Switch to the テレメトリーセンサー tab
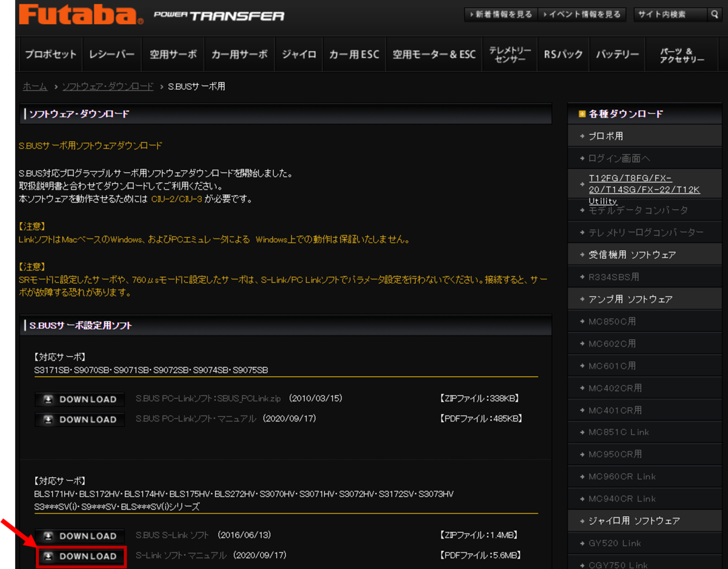The width and height of the screenshot is (728, 569). click(511, 54)
